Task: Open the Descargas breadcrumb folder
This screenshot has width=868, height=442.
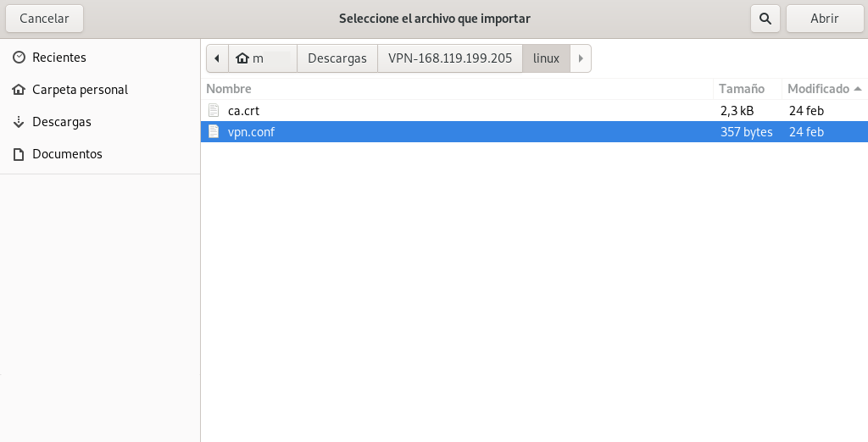Action: [337, 58]
